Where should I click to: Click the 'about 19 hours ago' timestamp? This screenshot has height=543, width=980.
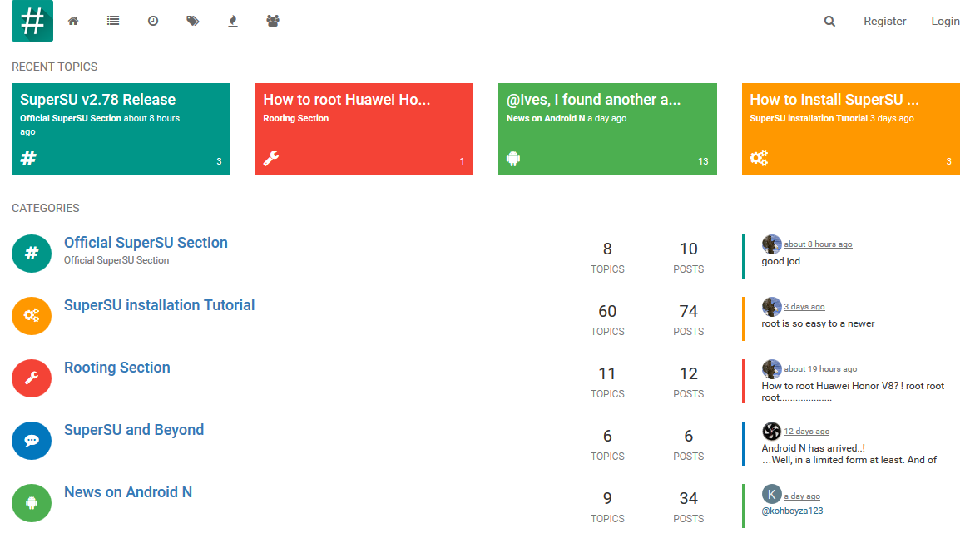820,369
